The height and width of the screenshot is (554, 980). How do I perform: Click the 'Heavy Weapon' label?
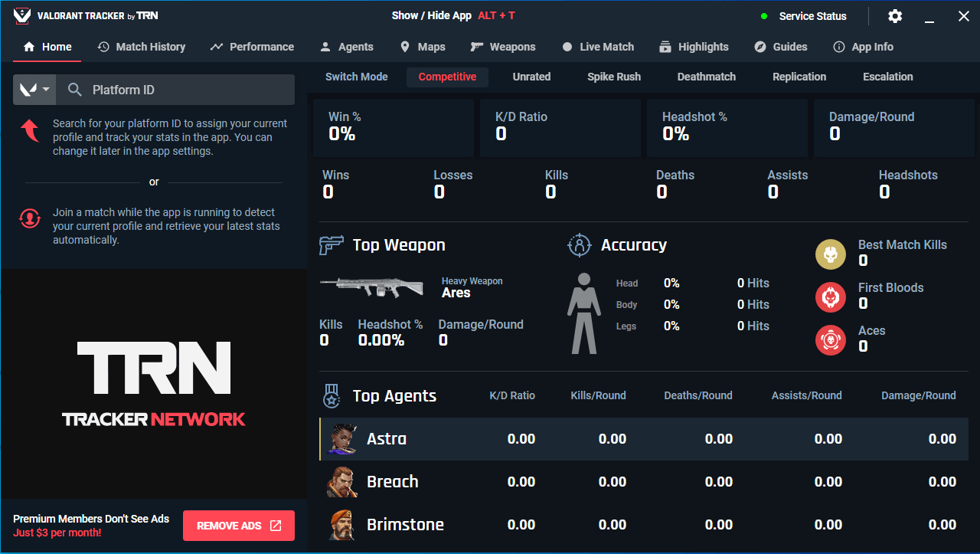pyautogui.click(x=472, y=281)
